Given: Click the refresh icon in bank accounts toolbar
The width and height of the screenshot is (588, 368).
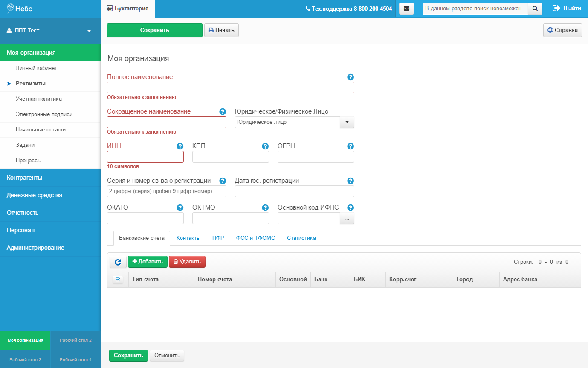Looking at the screenshot, I should [118, 262].
